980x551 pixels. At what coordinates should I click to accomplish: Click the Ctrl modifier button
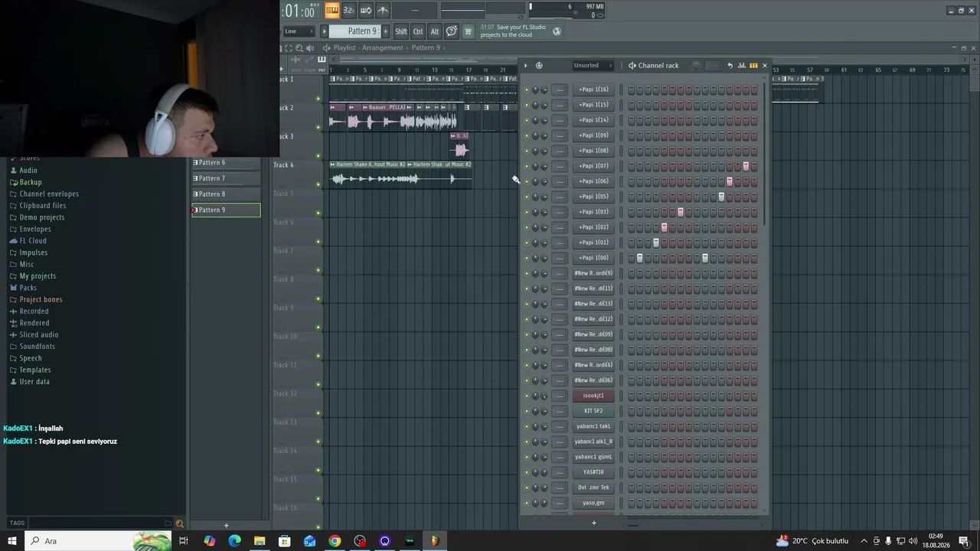[x=418, y=31]
